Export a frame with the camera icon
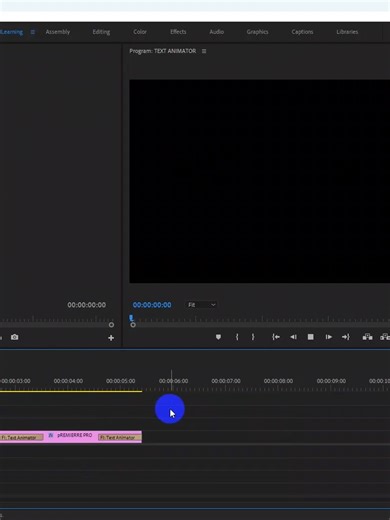Image resolution: width=390 pixels, height=520 pixels. click(15, 337)
